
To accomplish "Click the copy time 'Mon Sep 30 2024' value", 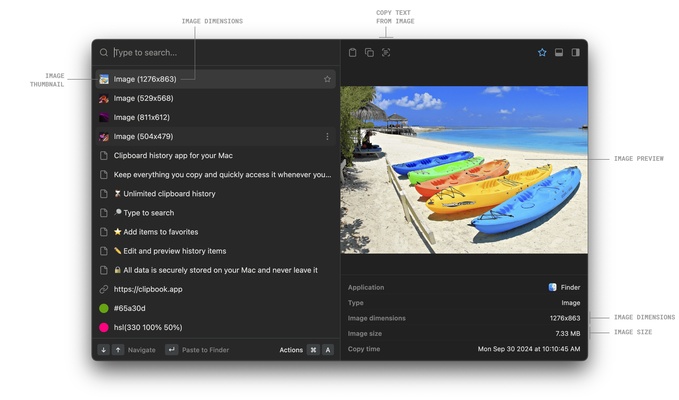I will tap(529, 349).
